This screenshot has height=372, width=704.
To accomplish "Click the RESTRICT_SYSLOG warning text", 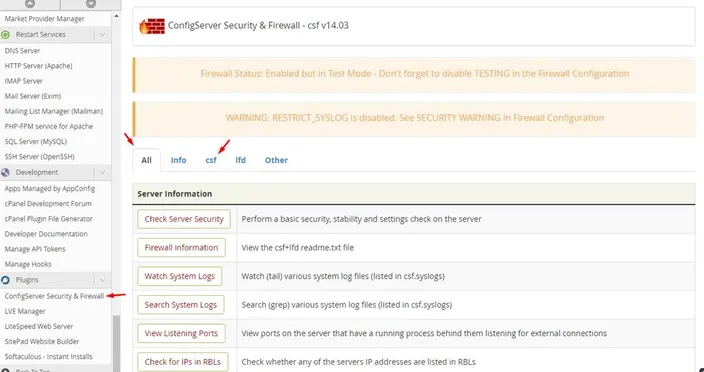I will coord(414,118).
